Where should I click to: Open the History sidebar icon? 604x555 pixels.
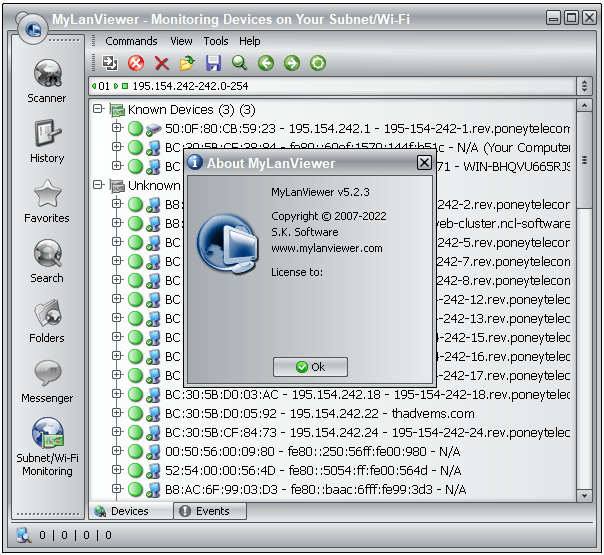(x=47, y=133)
